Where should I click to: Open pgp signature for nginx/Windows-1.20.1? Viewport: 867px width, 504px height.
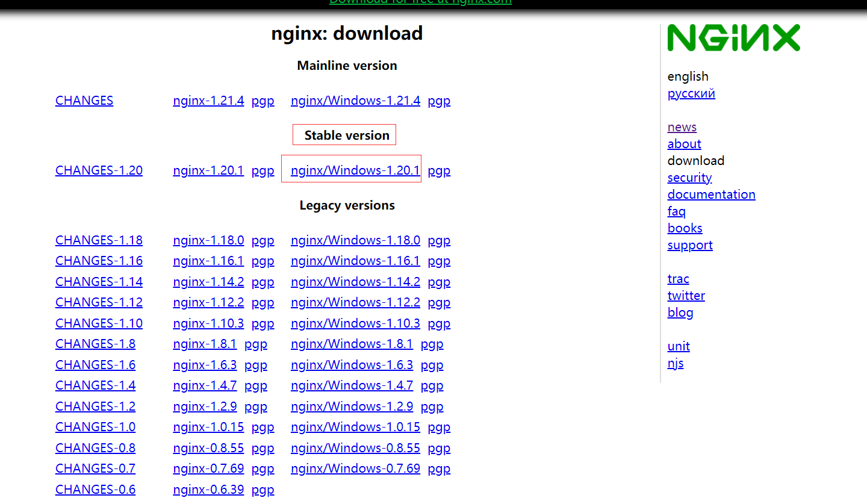pyautogui.click(x=439, y=170)
